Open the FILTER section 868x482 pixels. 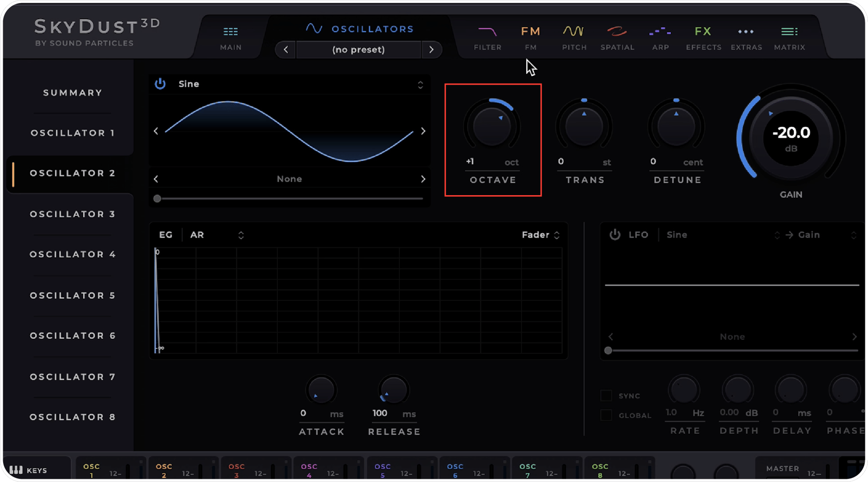pyautogui.click(x=487, y=38)
